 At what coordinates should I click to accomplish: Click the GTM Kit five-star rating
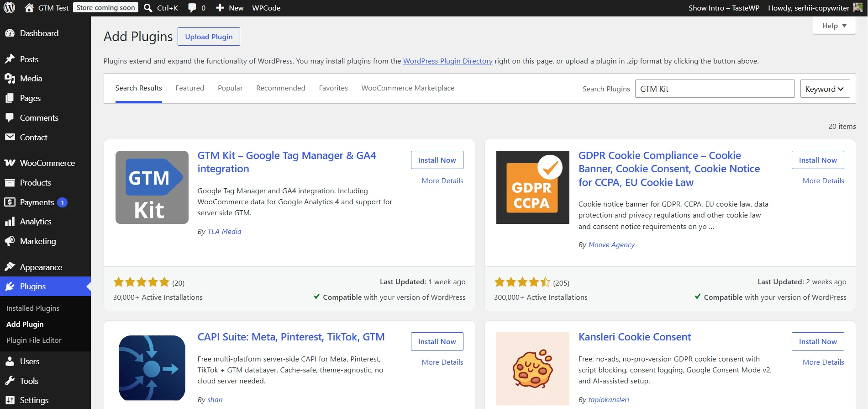pyautogui.click(x=141, y=282)
